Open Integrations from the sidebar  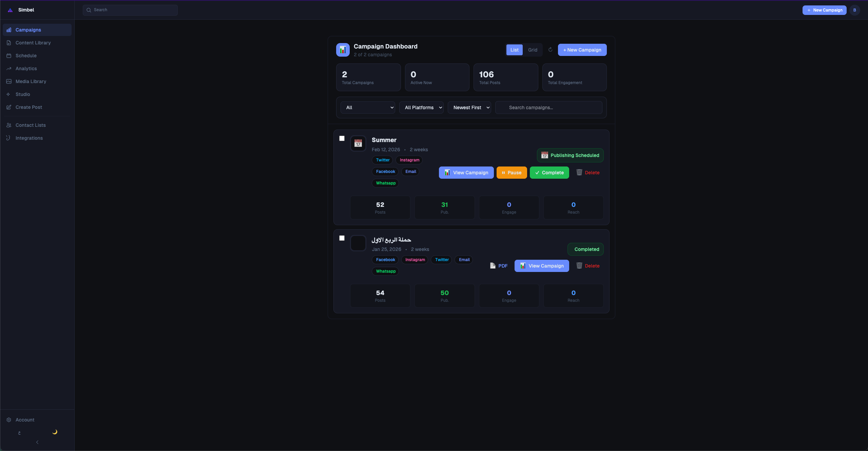[29, 138]
